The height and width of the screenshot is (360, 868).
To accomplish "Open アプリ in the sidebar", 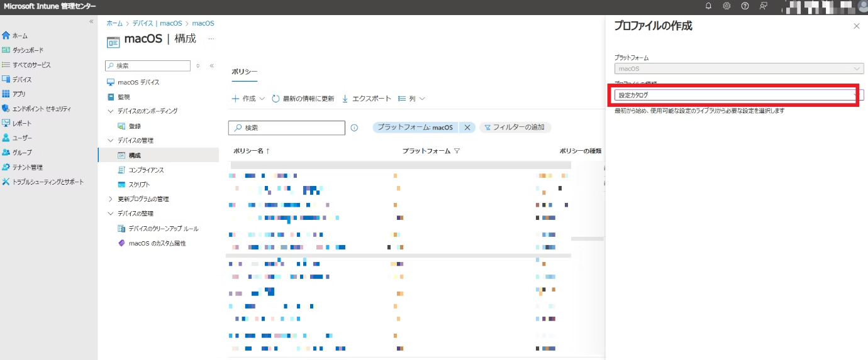I will tap(14, 94).
